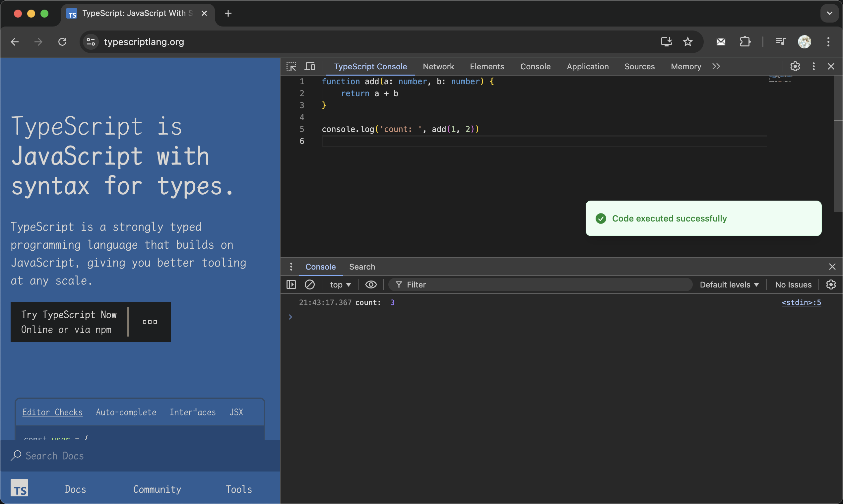This screenshot has width=843, height=504.
Task: Toggle the Editor Checks feature tab
Action: tap(52, 412)
